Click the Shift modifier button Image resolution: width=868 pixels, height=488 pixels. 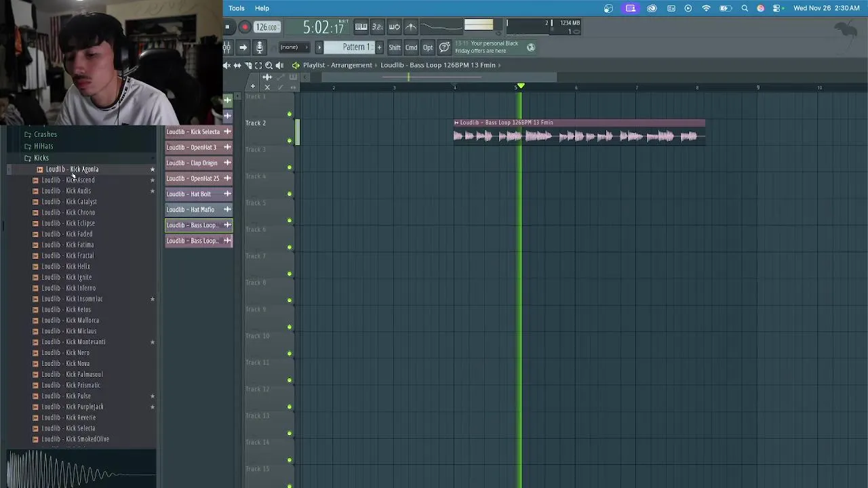(x=395, y=47)
